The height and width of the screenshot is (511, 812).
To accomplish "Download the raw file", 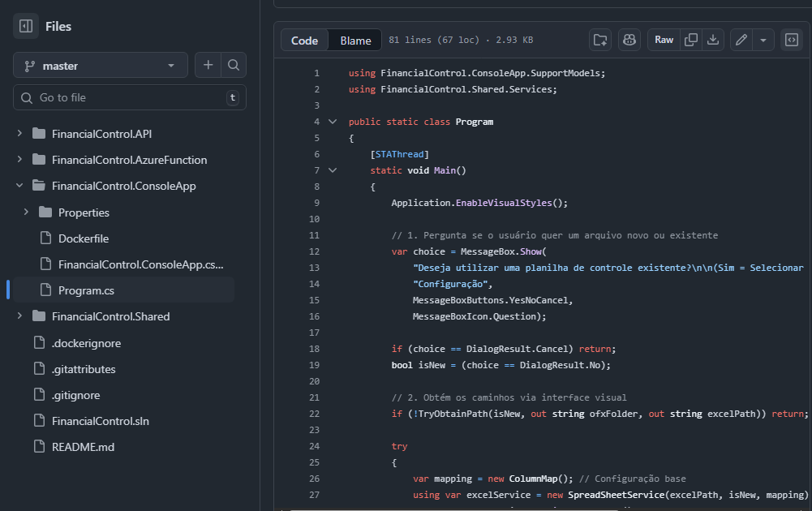I will click(713, 40).
